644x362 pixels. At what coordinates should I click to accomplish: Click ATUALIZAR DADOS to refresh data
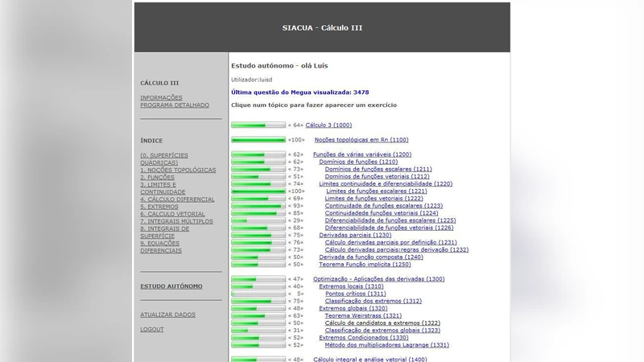tap(167, 315)
